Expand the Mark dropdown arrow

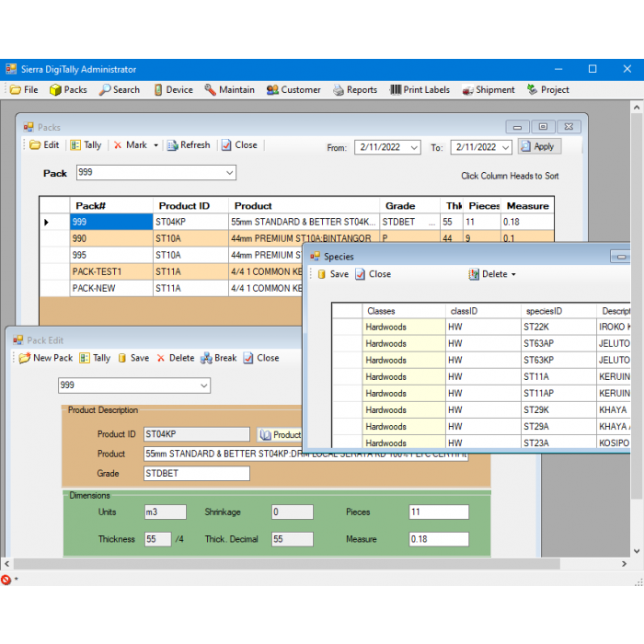coord(155,145)
